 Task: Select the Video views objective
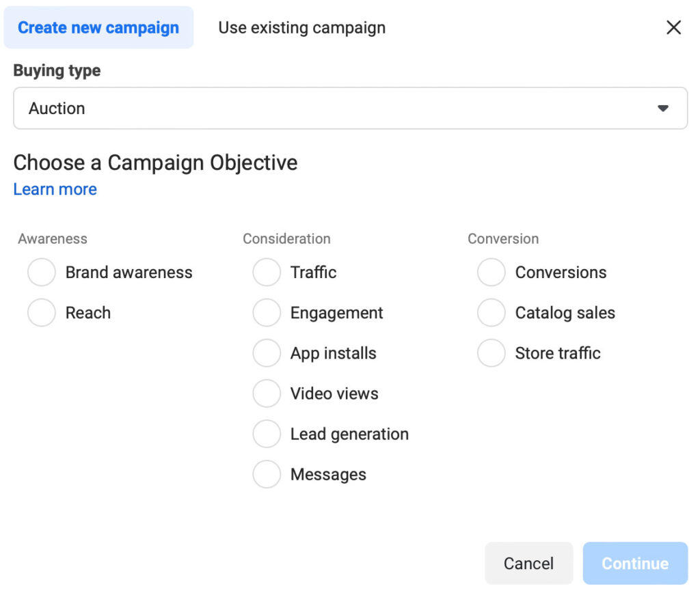point(267,393)
